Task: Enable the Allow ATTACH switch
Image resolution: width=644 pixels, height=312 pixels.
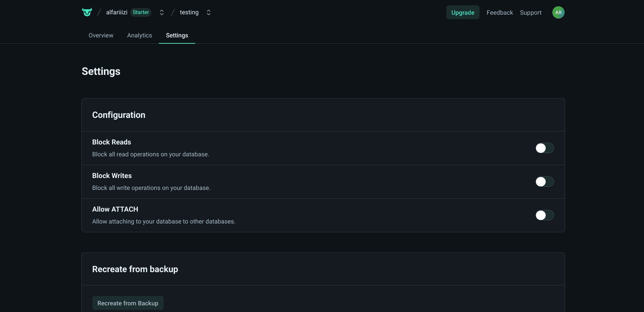Action: tap(545, 215)
